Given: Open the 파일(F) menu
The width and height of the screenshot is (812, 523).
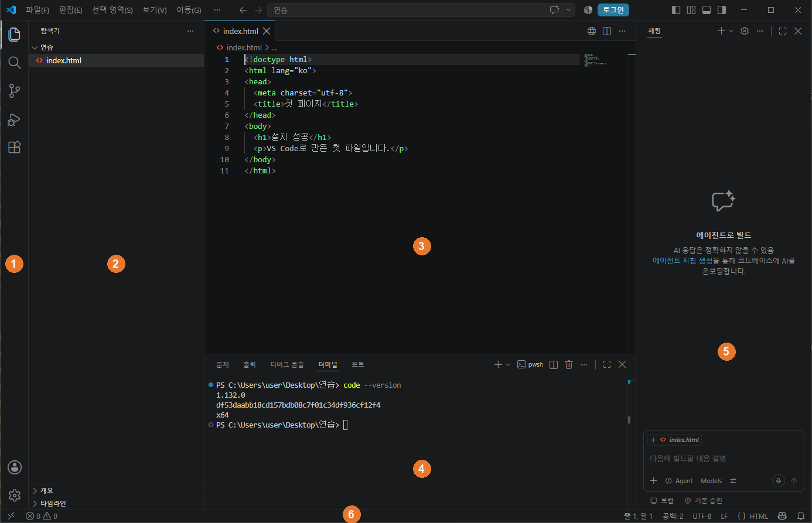Looking at the screenshot, I should [37, 10].
